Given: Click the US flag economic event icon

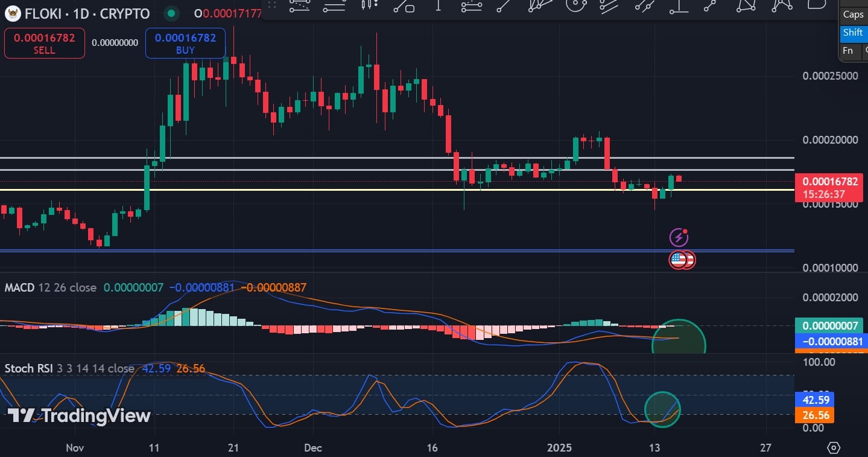Looking at the screenshot, I should click(x=679, y=260).
